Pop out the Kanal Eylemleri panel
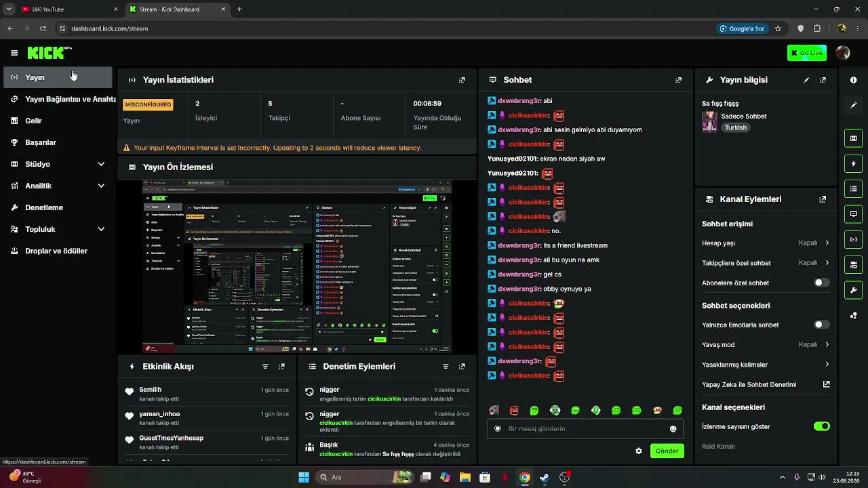The height and width of the screenshot is (488, 868). click(x=823, y=199)
